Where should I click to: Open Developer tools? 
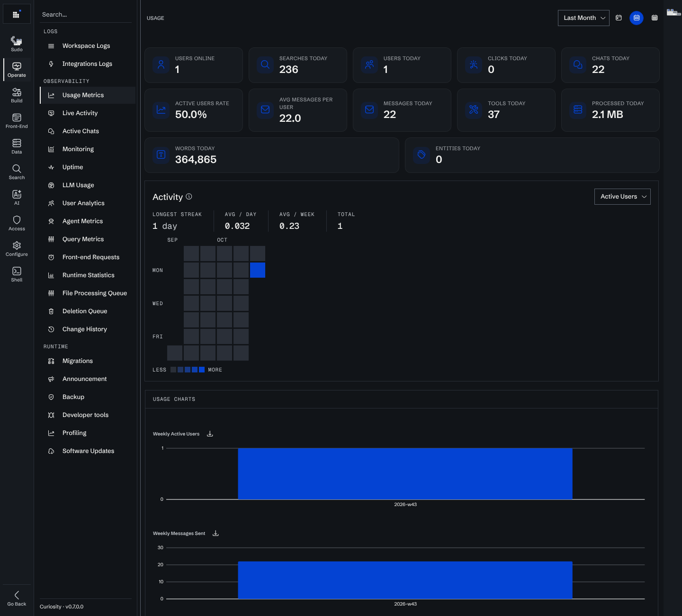point(88,415)
